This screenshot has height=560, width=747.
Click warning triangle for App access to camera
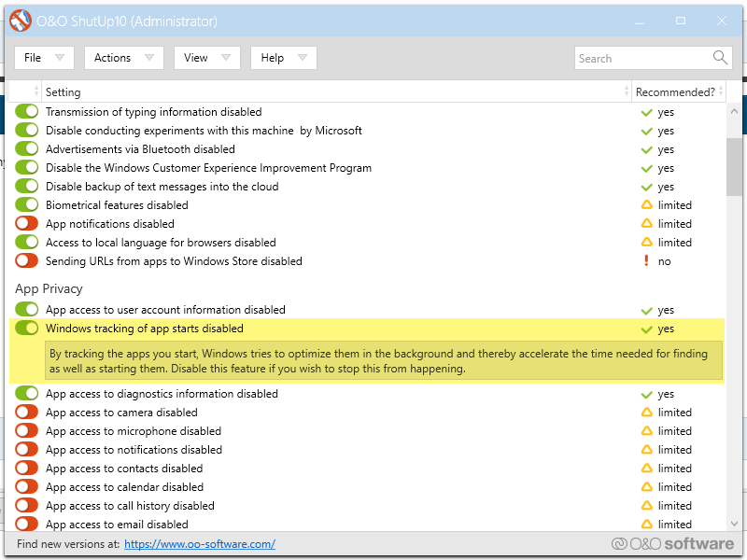(646, 413)
